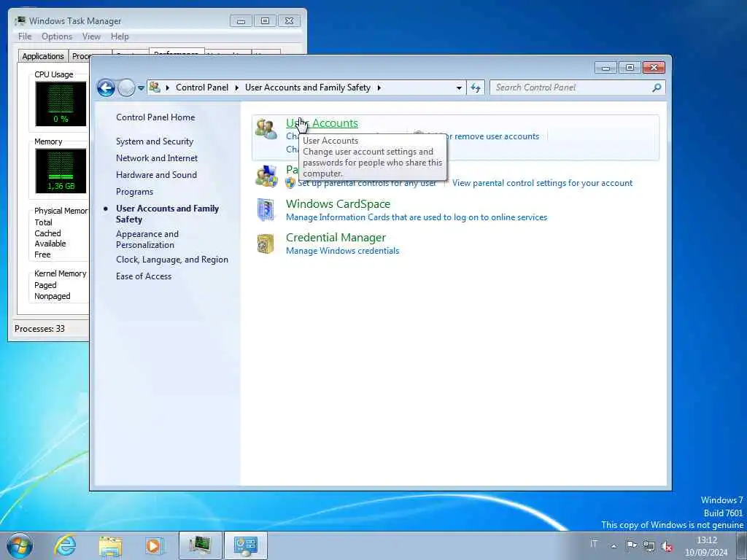This screenshot has width=747, height=560.
Task: Open recent pages dropdown next to Forward button
Action: [141, 87]
